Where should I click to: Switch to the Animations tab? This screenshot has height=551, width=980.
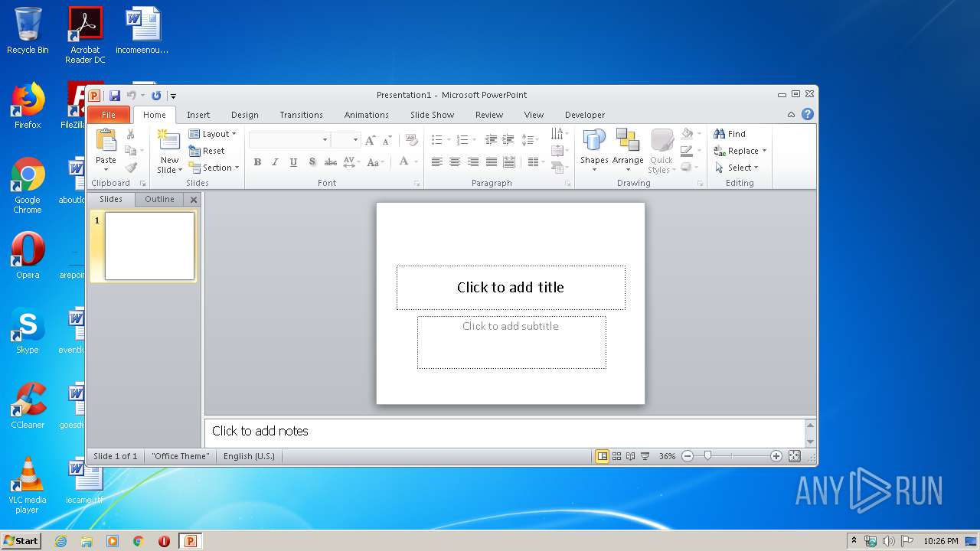367,115
